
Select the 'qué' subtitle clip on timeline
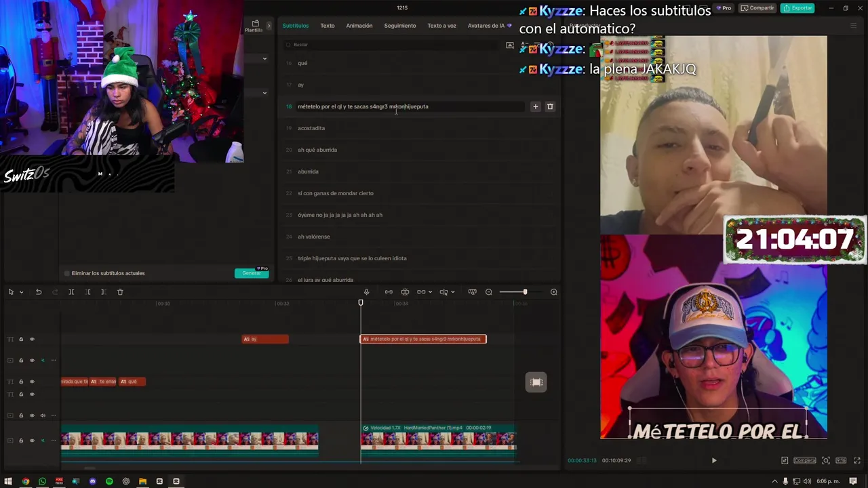tap(132, 382)
